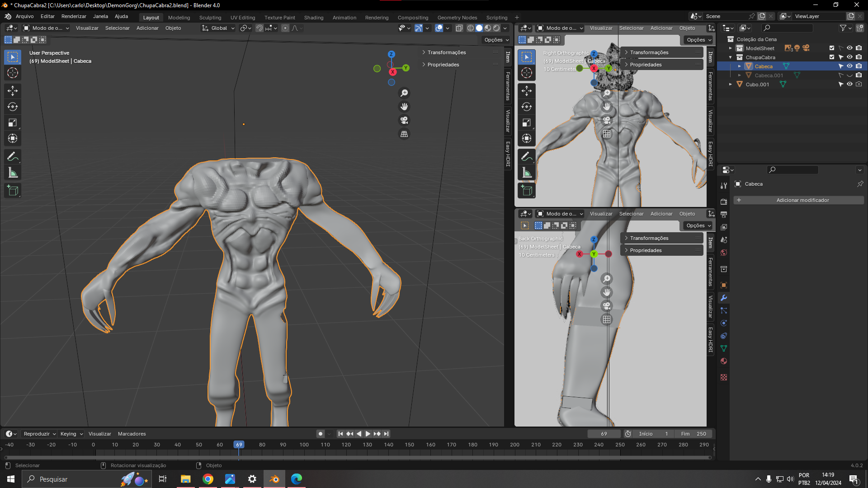This screenshot has width=868, height=488.
Task: Click the Add Cube tool in main viewport
Action: coord(13,191)
